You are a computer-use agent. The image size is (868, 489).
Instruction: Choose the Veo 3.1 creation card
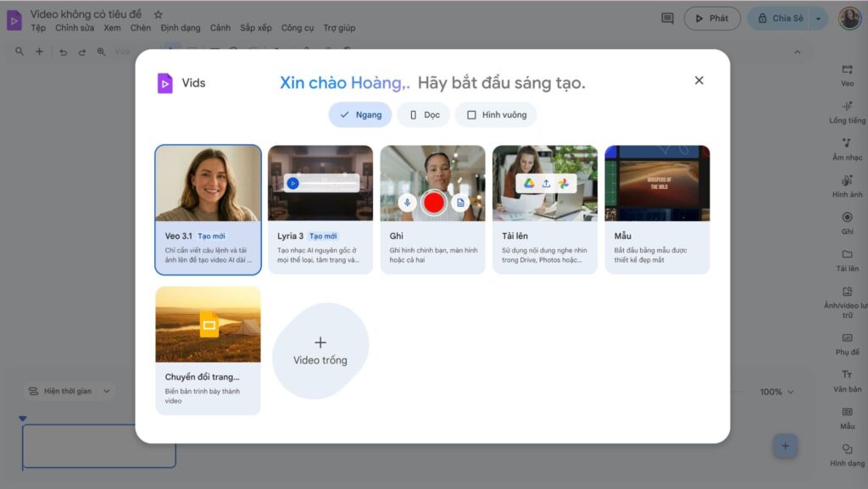point(209,209)
